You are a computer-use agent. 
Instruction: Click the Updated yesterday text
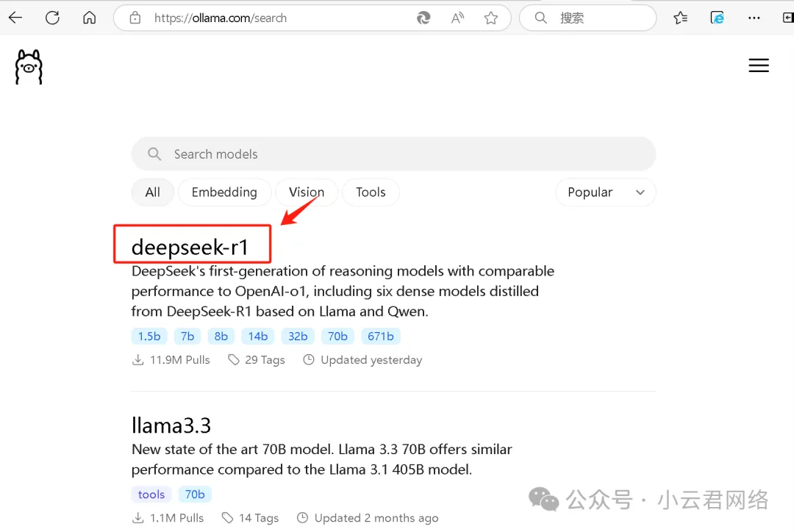pyautogui.click(x=371, y=360)
